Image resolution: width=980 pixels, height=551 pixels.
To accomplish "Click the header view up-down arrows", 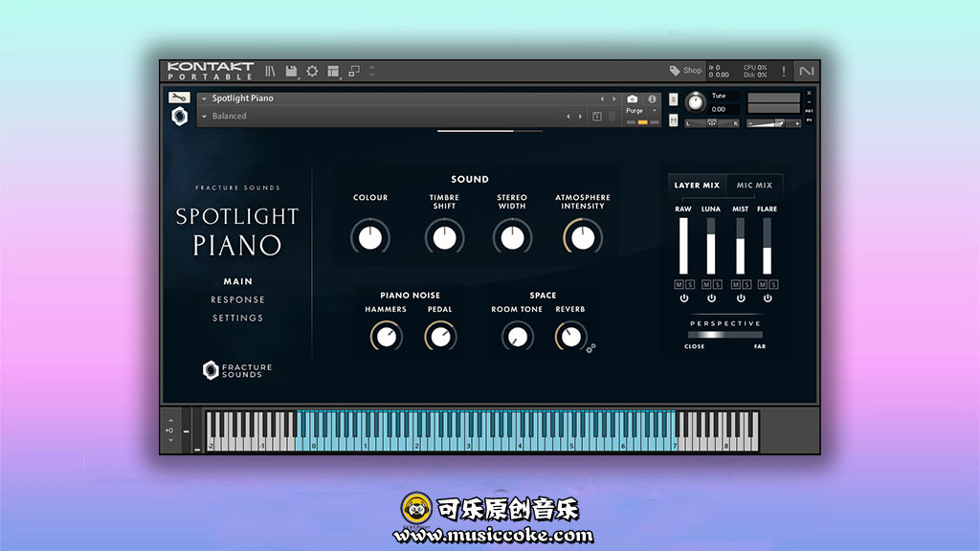I will 372,71.
